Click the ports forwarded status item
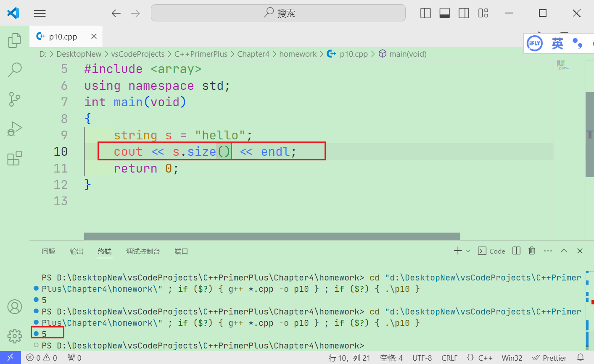 [x=75, y=358]
